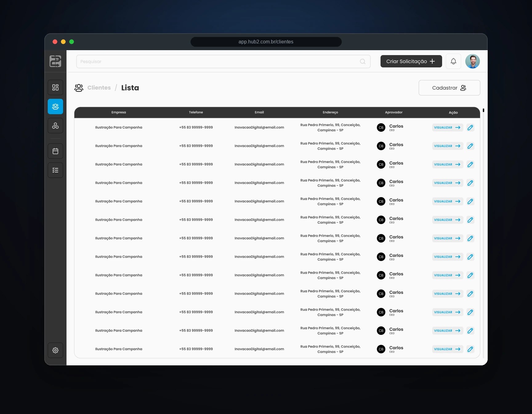
Task: Open the calendar from the sidebar
Action: (x=55, y=151)
